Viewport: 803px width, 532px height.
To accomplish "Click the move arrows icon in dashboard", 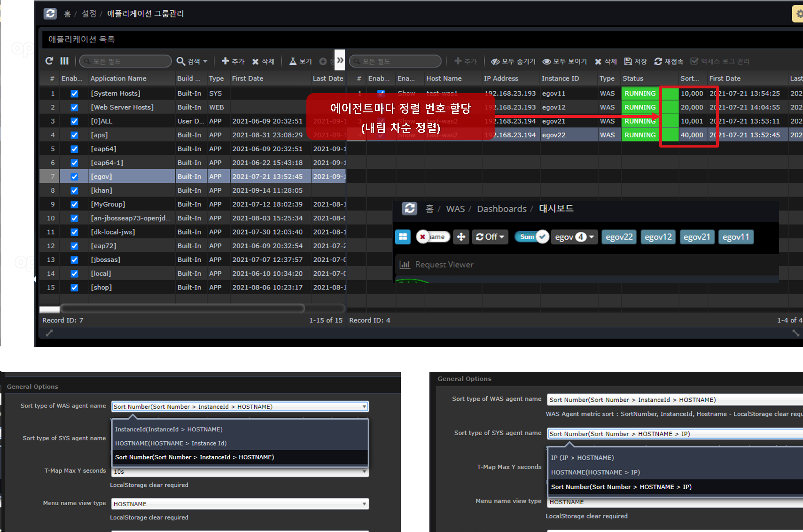I will pos(461,237).
